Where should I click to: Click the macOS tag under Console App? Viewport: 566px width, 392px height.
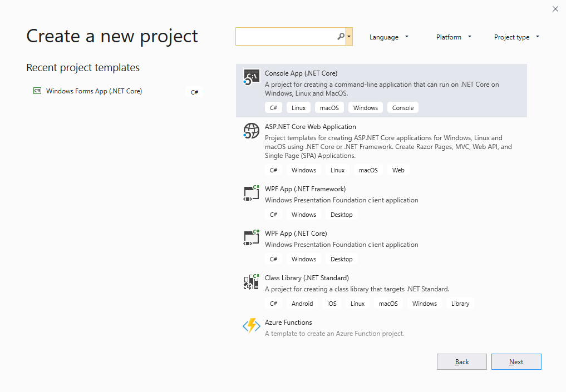[x=329, y=108]
